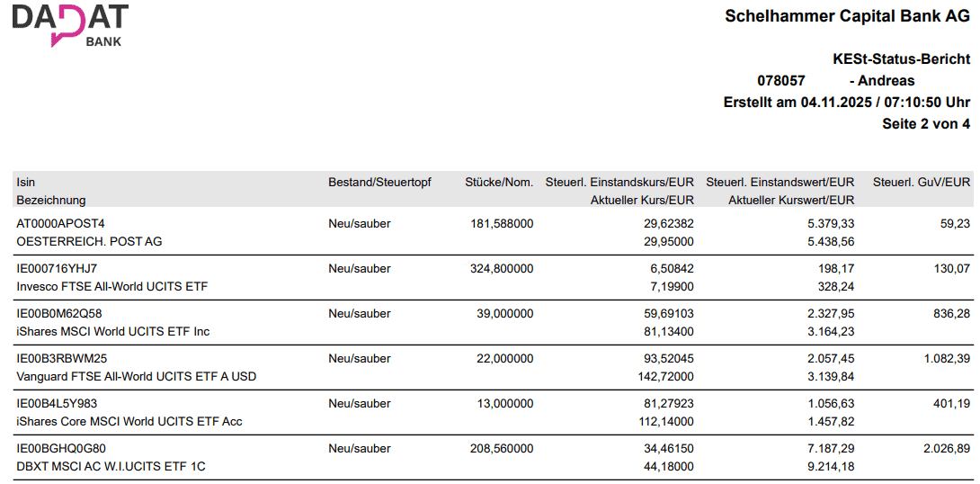Select the Bestand/Steuertopf column header
Screen dimensions: 980x484
[379, 183]
